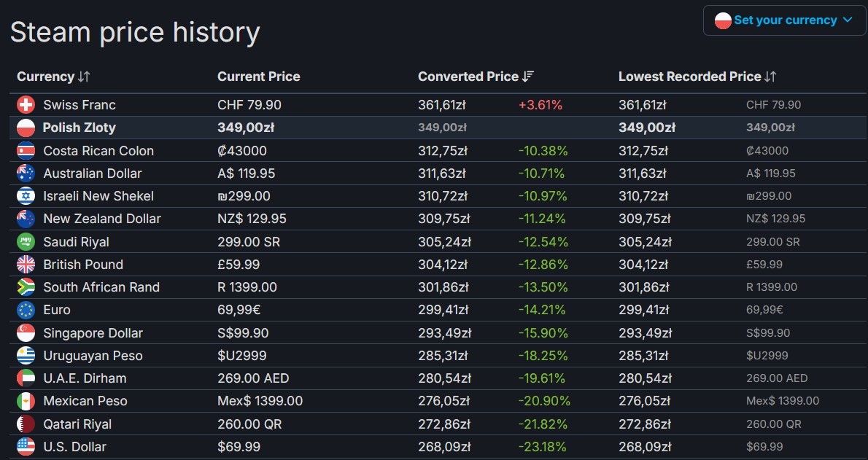
Task: Select the Swiss Franc currency name
Action: click(x=80, y=105)
